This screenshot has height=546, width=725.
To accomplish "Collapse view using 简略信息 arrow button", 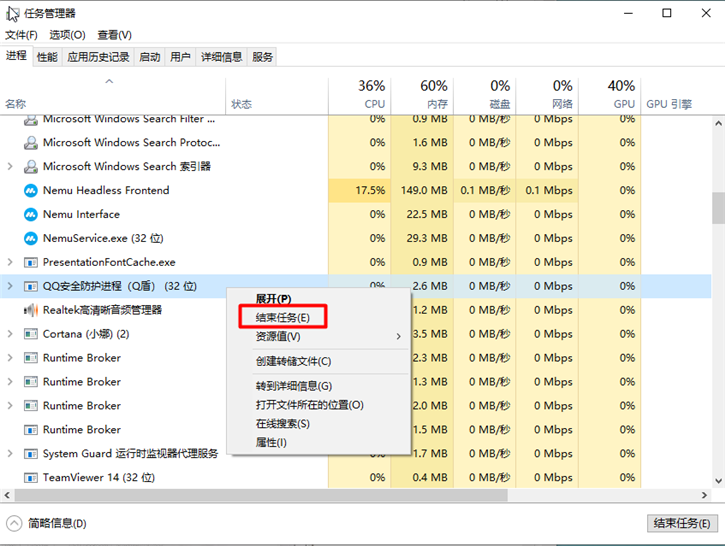I will tap(14, 523).
